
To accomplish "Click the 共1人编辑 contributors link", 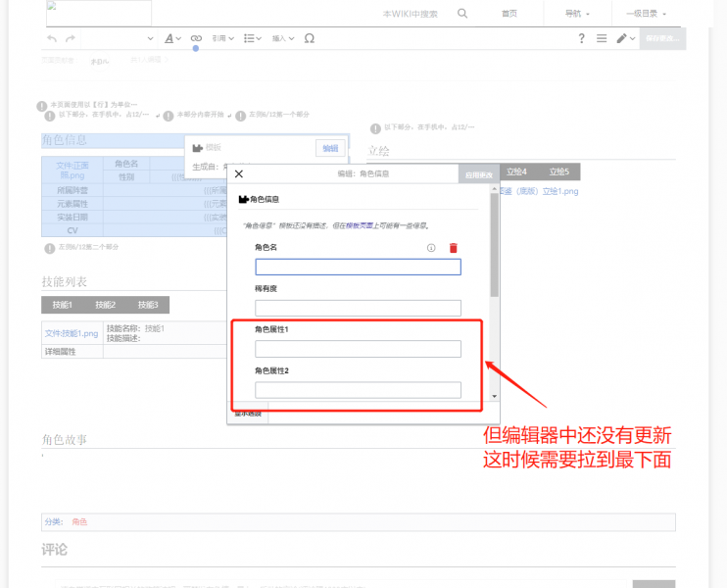I will point(149,60).
